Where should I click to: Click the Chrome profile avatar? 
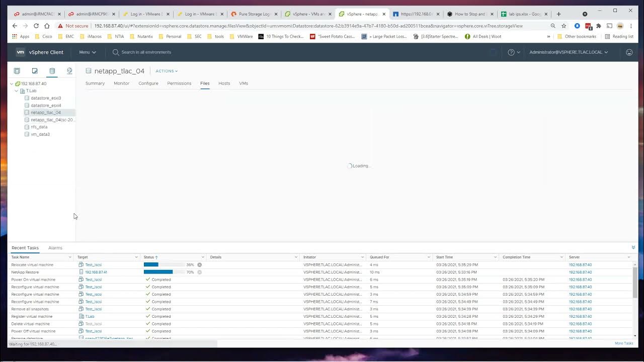click(x=620, y=26)
